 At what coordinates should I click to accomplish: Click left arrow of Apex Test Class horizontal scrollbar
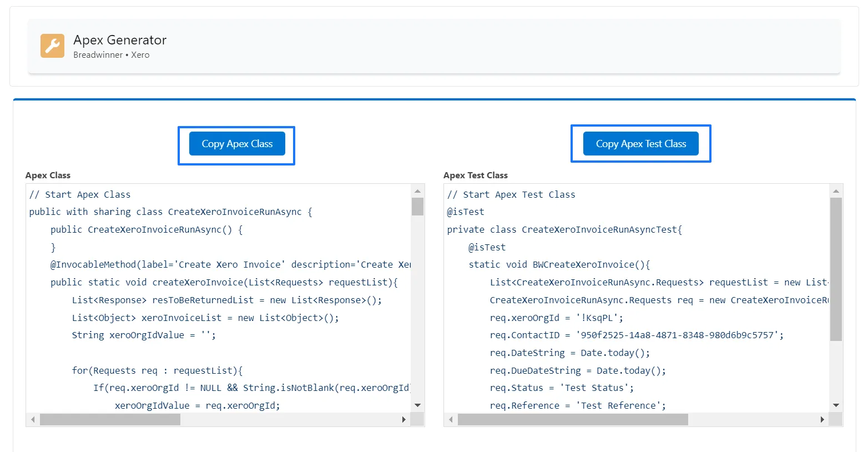click(x=451, y=419)
